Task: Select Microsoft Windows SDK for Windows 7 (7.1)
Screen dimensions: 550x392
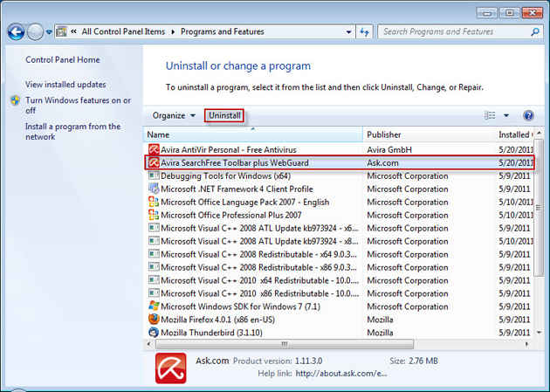Action: [x=240, y=306]
